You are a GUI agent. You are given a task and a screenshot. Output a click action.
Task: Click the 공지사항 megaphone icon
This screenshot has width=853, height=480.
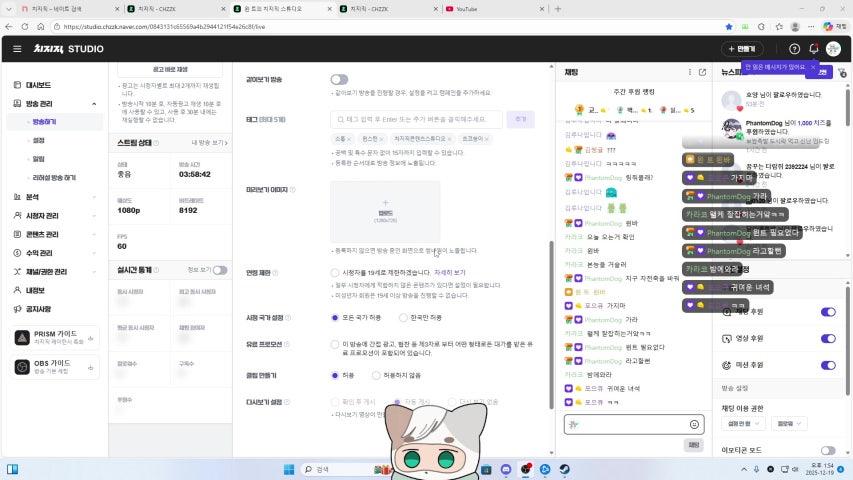(17, 309)
